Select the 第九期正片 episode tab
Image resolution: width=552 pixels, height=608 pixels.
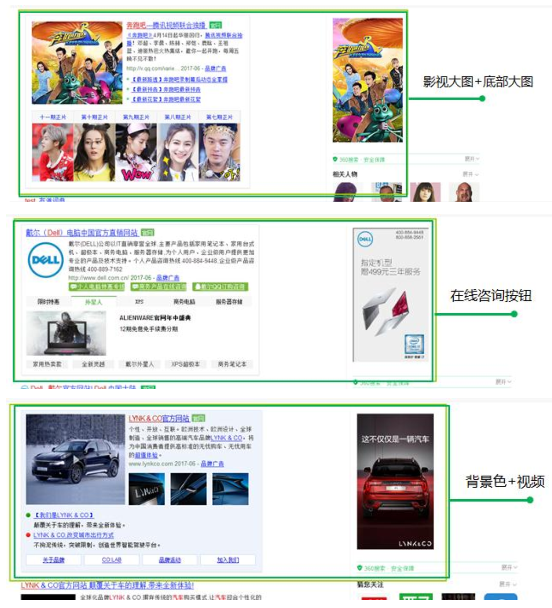(136, 117)
